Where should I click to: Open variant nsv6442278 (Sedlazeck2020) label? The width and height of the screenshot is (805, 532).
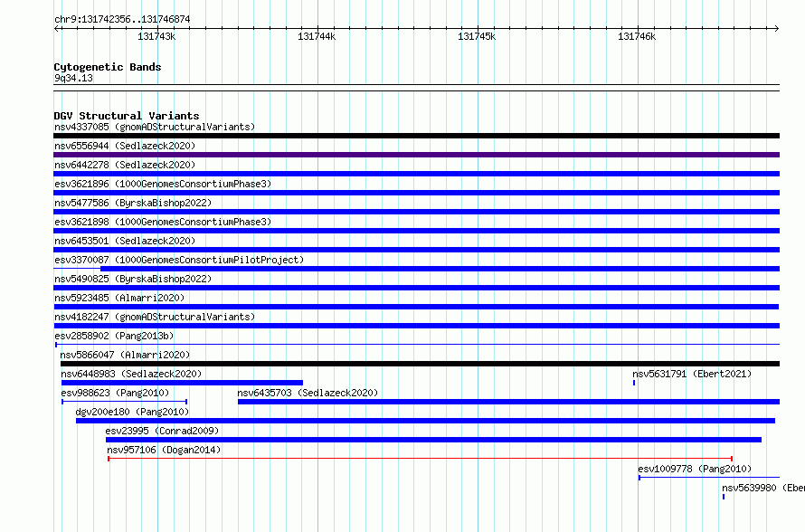125,165
